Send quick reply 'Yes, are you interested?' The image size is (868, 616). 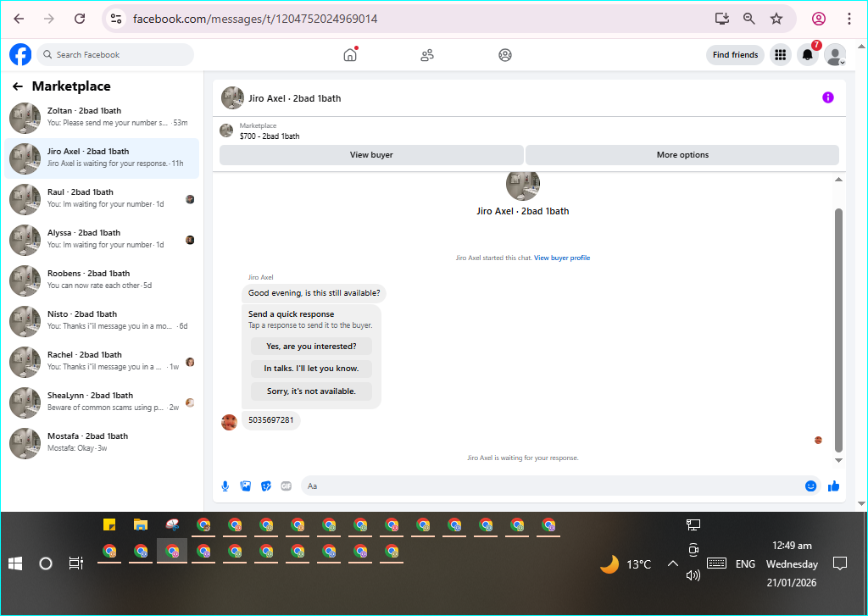click(x=311, y=347)
